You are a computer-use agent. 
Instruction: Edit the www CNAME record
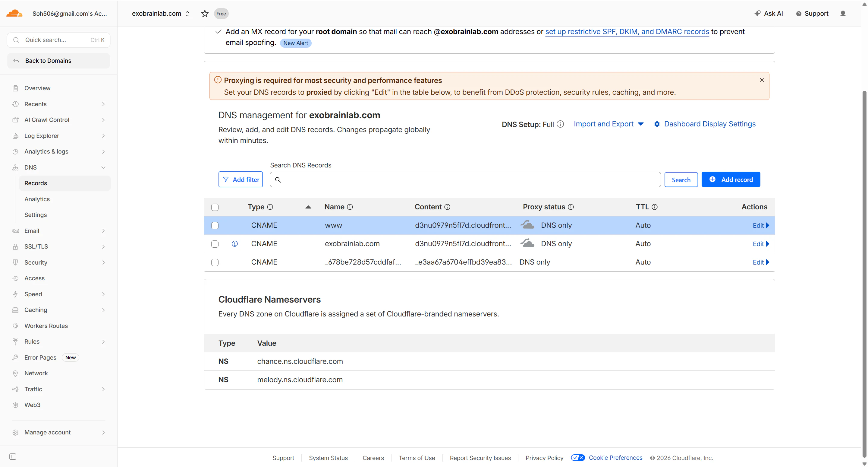pos(761,226)
